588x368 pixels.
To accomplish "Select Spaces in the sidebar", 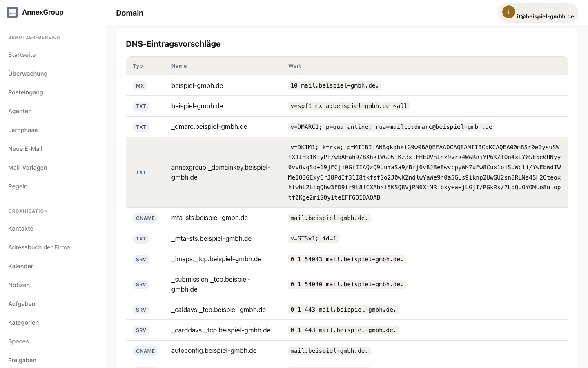I will tap(18, 341).
